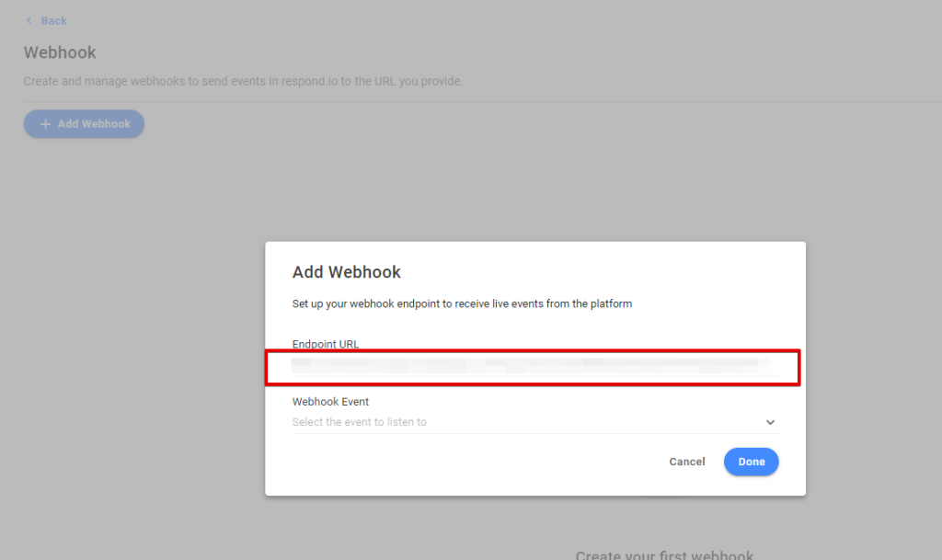Cancel the Add Webhook dialog
942x560 pixels.
(687, 462)
